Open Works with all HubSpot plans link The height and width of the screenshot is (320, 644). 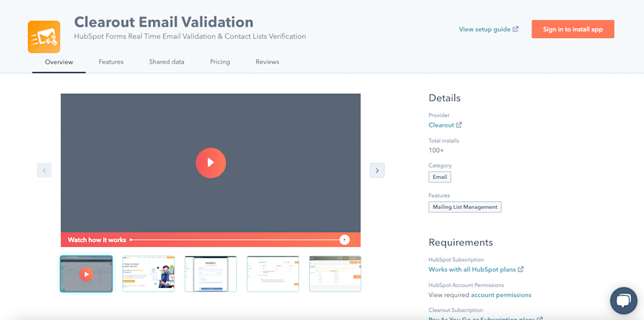(x=472, y=269)
